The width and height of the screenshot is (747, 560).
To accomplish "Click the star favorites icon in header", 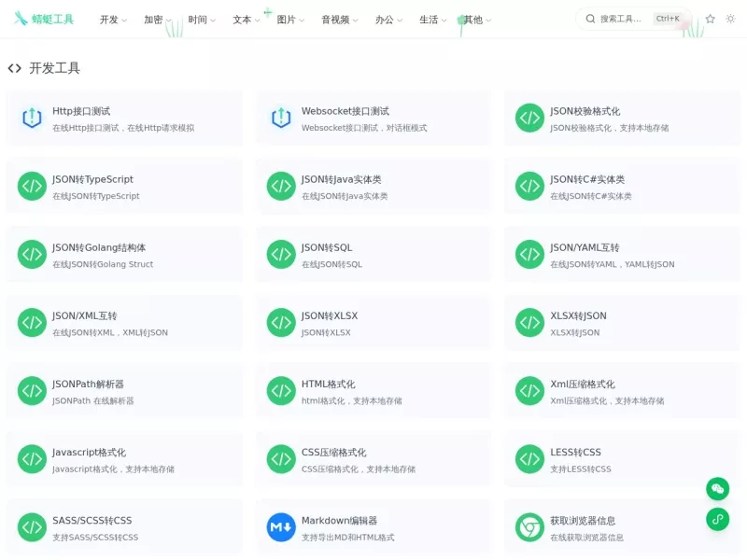I will click(711, 19).
